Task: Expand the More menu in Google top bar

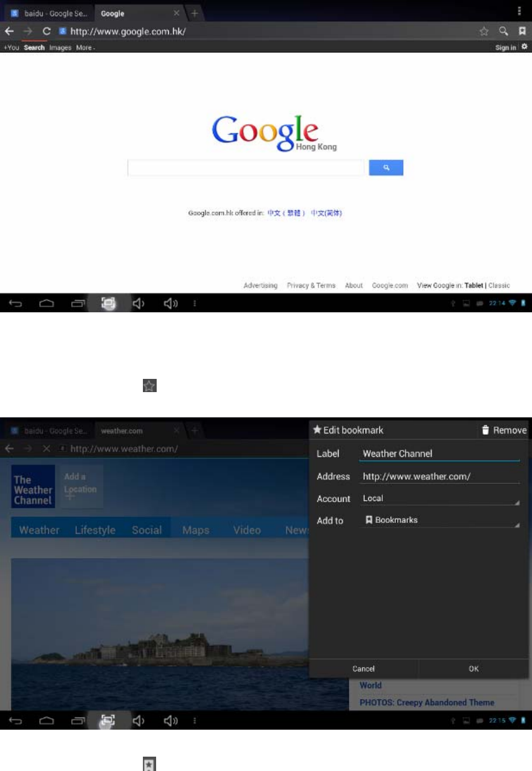Action: pyautogui.click(x=86, y=48)
